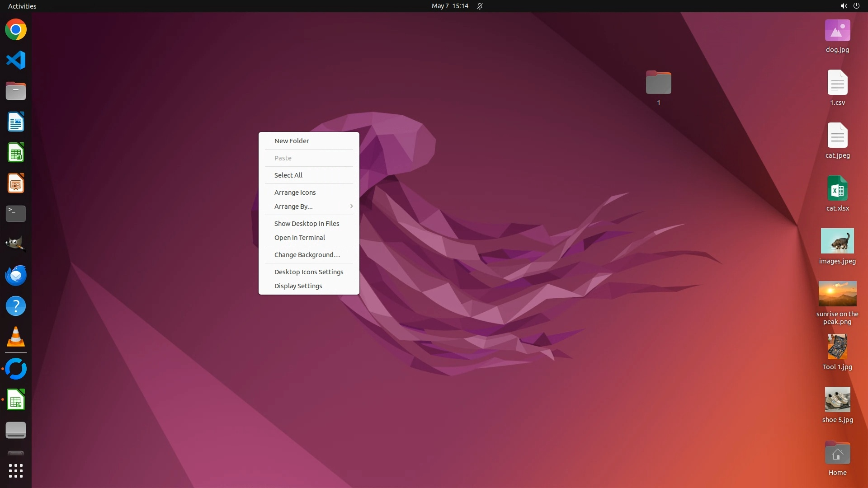Toggle the do-not-disturb bell indicator
Screen dimensions: 868x488
(x=480, y=6)
